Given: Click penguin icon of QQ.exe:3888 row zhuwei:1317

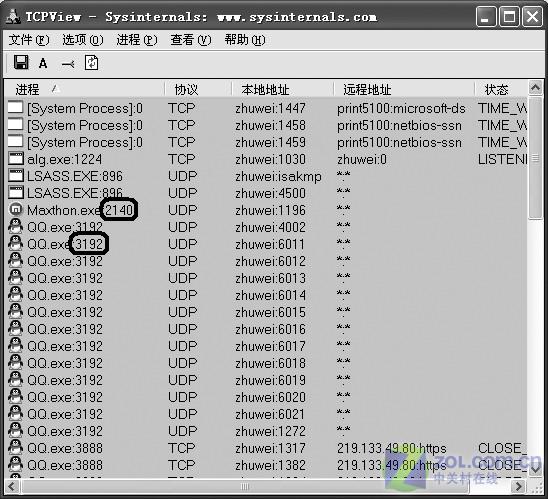Looking at the screenshot, I should (16, 448).
